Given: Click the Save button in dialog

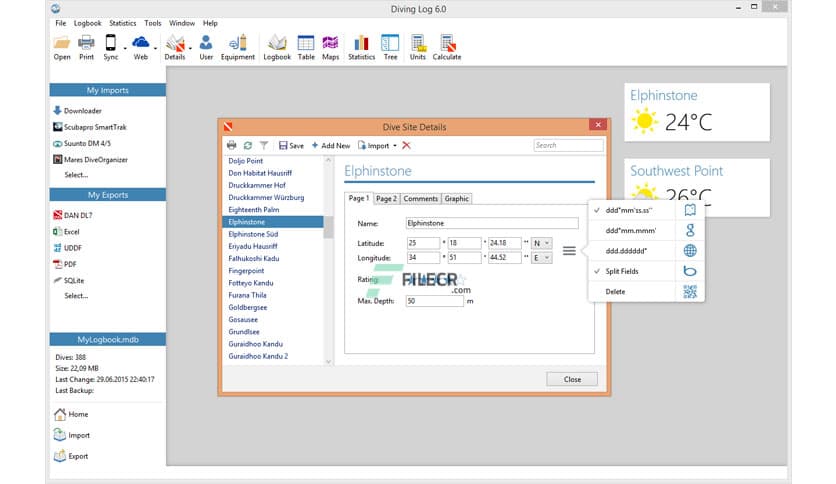Looking at the screenshot, I should pyautogui.click(x=291, y=146).
